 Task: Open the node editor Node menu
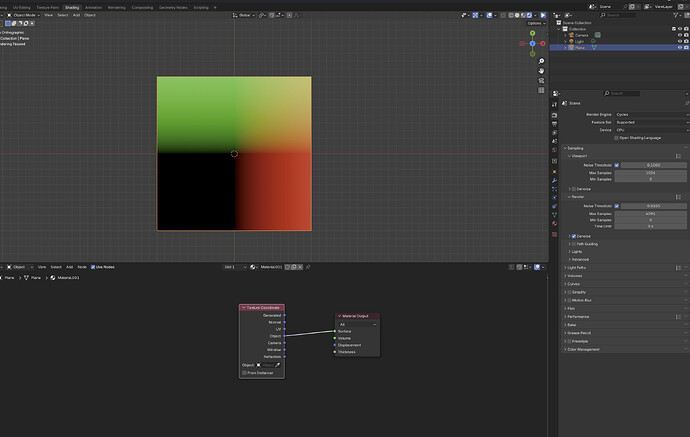pos(82,267)
